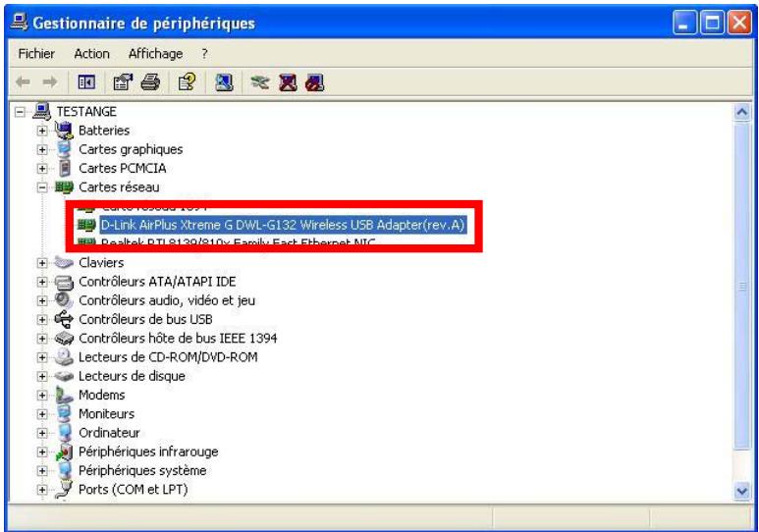Select the Moniteurs tree label

coord(106,414)
